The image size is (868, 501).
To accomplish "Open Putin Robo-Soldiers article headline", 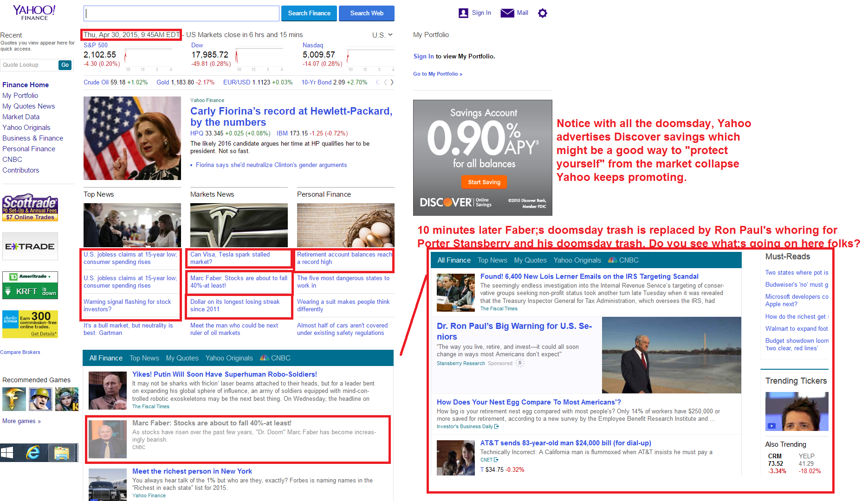I will 225,374.
